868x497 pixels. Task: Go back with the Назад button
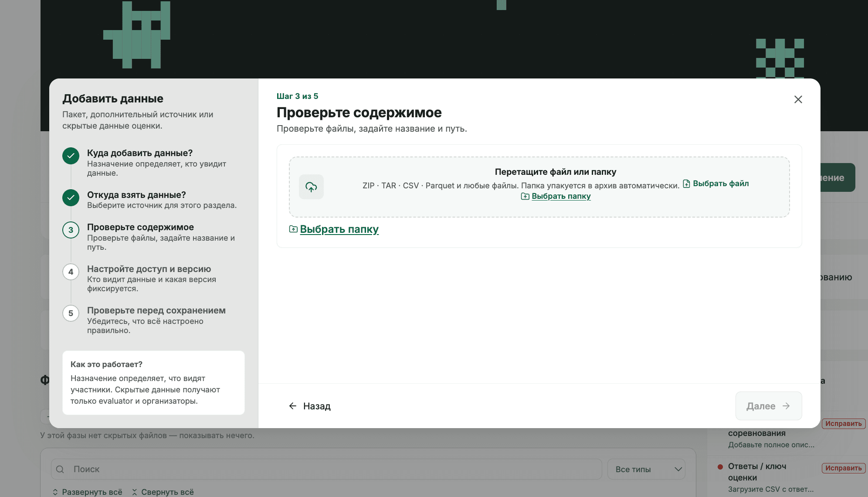click(310, 406)
